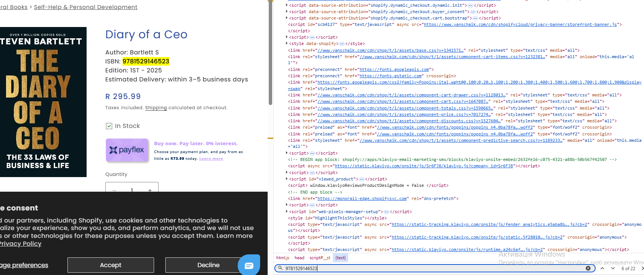This screenshot has height=275, width=644.
Task: Open component-price.css link
Action: [x=405, y=114]
